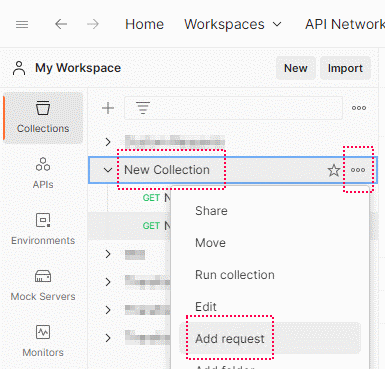Image resolution: width=385 pixels, height=369 pixels.
Task: Select the Monitors sidebar tab
Action: (43, 341)
